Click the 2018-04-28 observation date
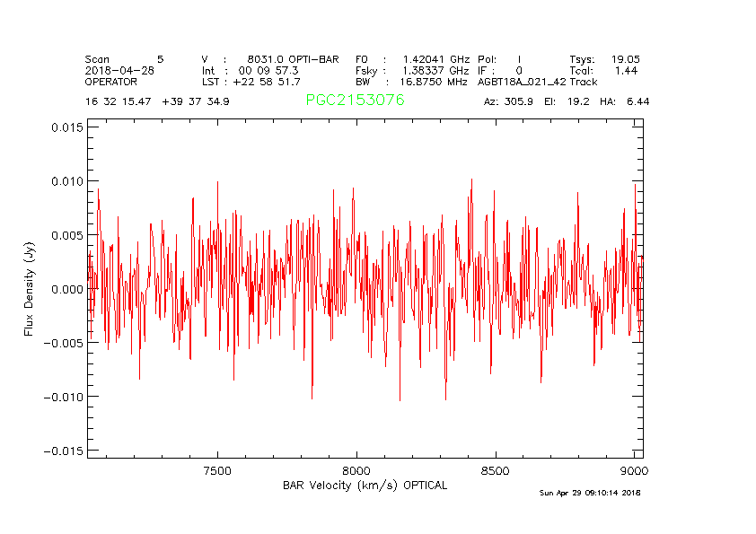The image size is (756, 534). tap(121, 70)
